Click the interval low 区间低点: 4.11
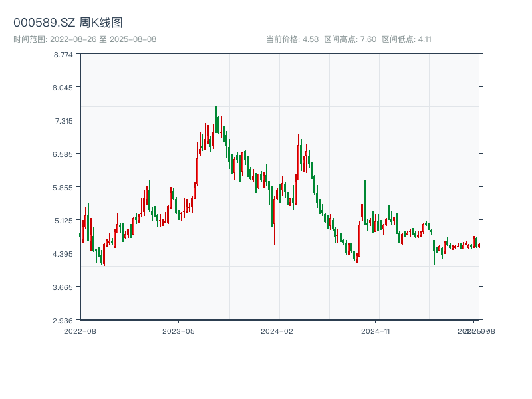The height and width of the screenshot is (399, 532). click(x=406, y=39)
